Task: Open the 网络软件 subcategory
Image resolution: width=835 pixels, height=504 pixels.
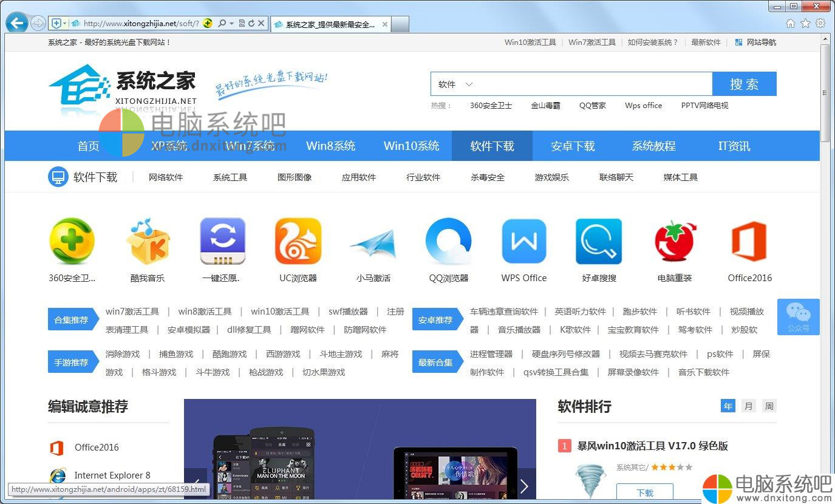Action: click(x=166, y=177)
